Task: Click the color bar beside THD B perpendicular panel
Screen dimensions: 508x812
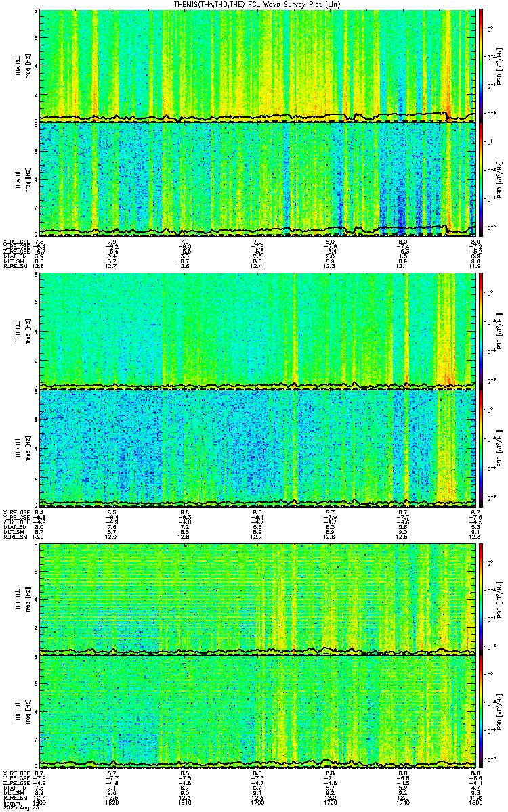Action: point(482,331)
